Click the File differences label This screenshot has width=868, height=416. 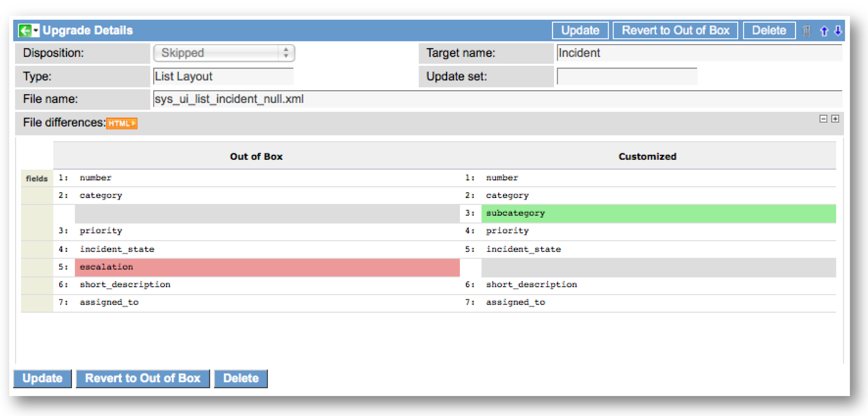coord(64,123)
